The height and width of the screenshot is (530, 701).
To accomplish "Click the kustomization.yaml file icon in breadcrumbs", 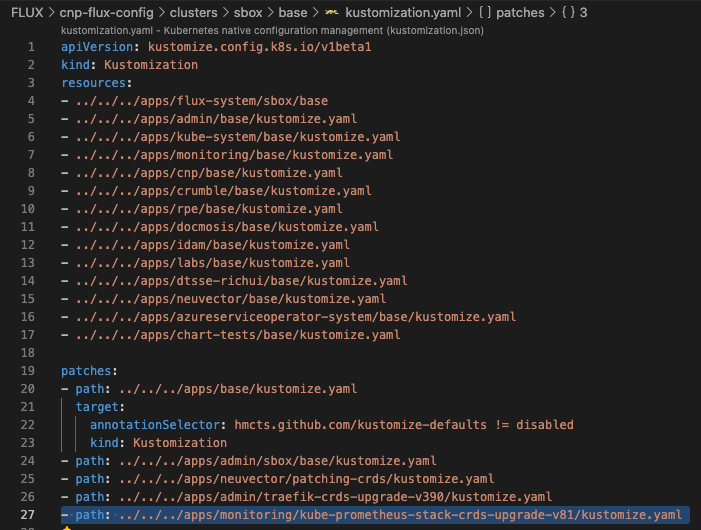I will click(x=335, y=13).
